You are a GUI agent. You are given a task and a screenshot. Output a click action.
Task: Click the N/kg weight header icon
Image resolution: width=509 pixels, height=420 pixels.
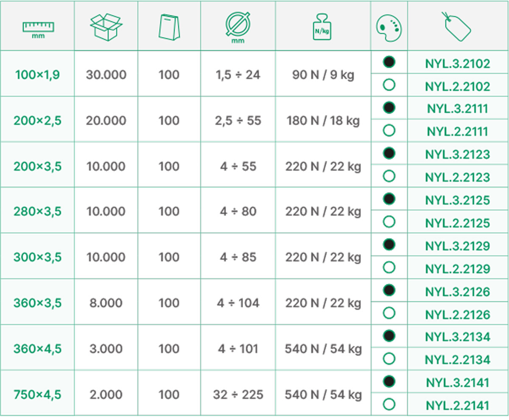(x=322, y=27)
